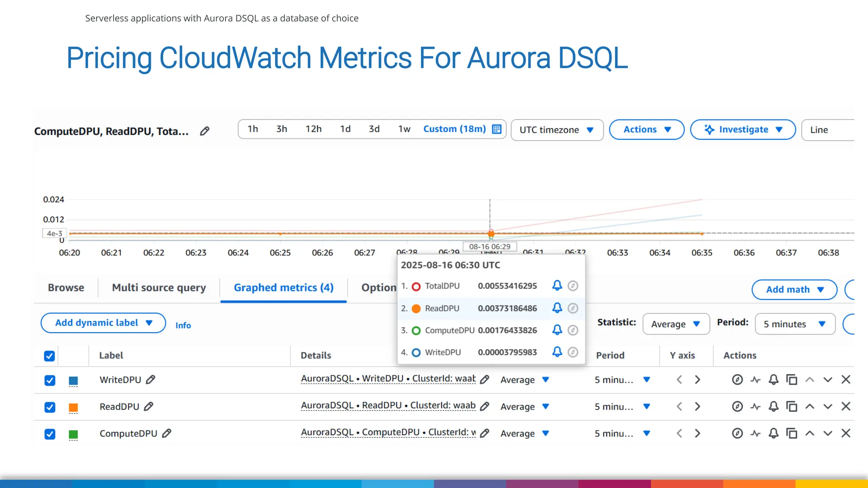Select the 1h time range

click(x=253, y=129)
